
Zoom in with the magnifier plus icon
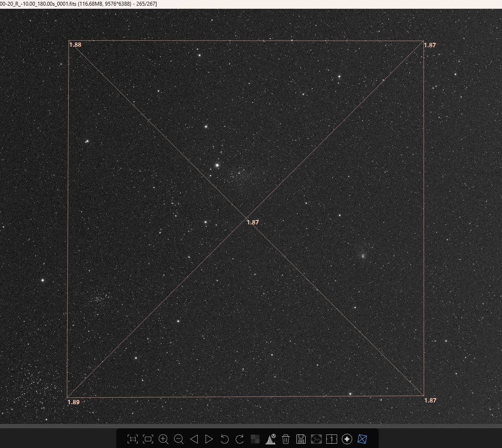[164, 439]
